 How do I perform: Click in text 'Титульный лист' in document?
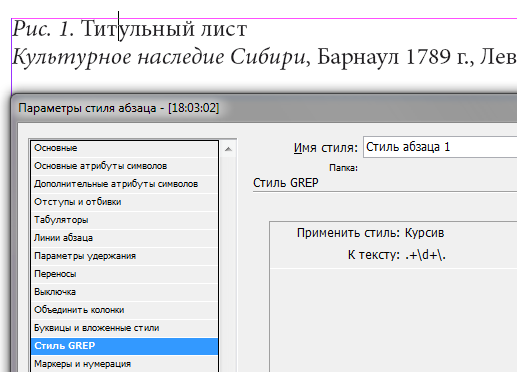click(x=164, y=29)
